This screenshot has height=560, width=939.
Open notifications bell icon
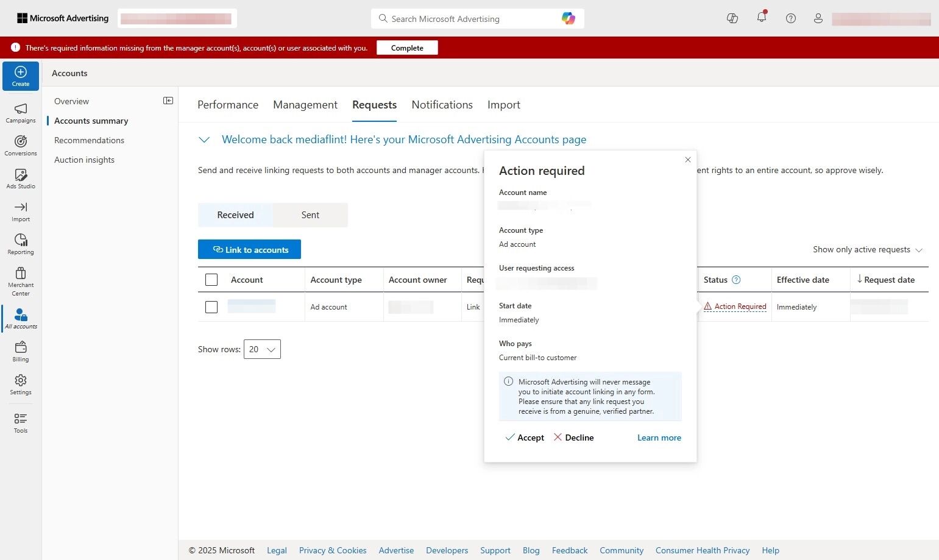click(x=762, y=18)
